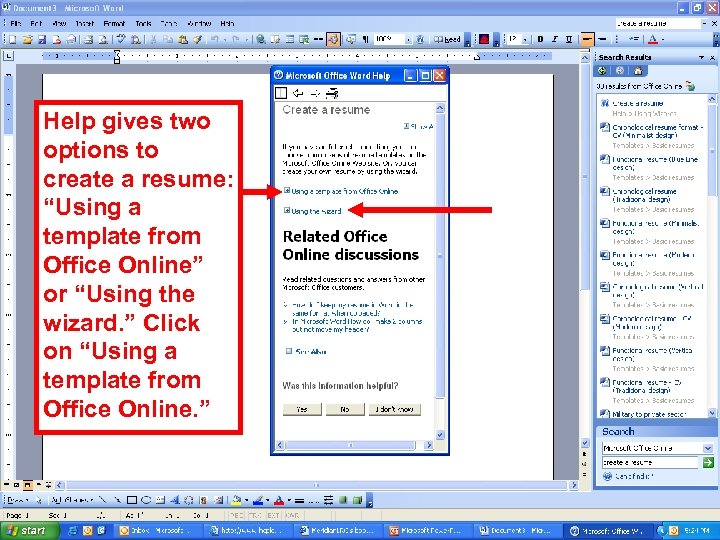Paste from the clipboard icon
Viewport: 720px width, 540px height.
(x=183, y=39)
